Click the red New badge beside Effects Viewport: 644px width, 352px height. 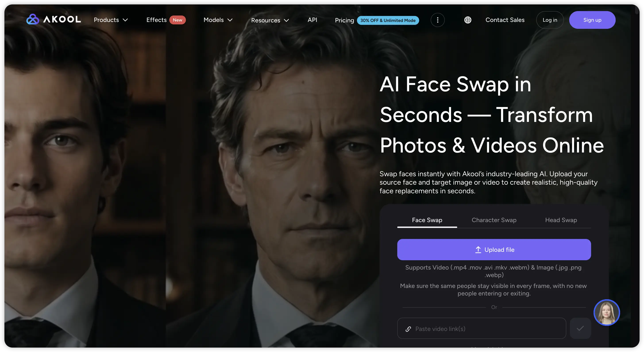coord(177,20)
